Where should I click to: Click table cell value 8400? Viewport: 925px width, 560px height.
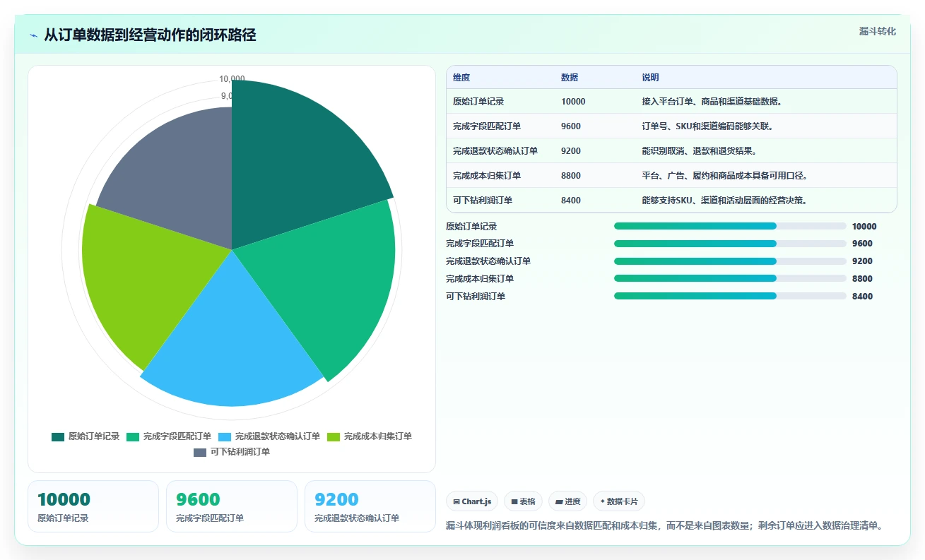click(x=571, y=201)
